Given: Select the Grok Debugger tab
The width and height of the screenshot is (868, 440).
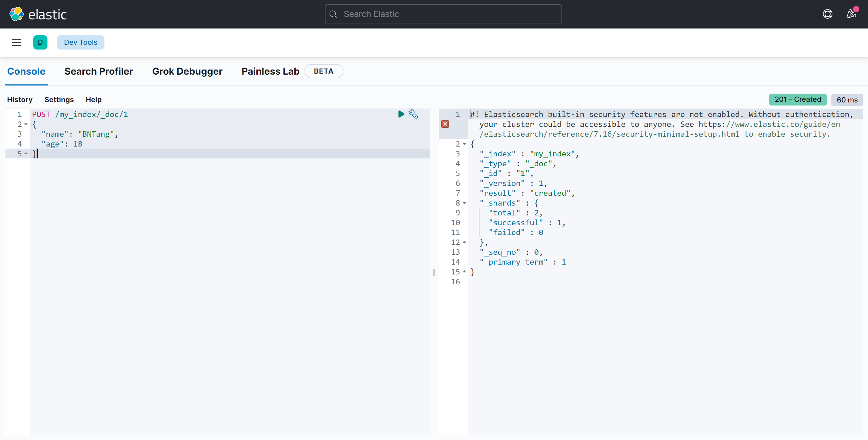Looking at the screenshot, I should (187, 71).
